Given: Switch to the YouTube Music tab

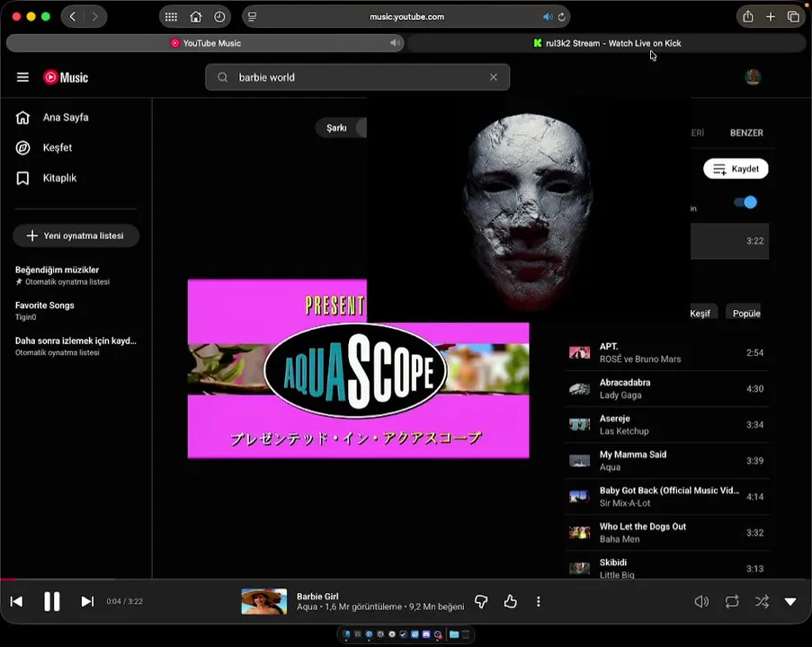Looking at the screenshot, I should click(x=206, y=43).
